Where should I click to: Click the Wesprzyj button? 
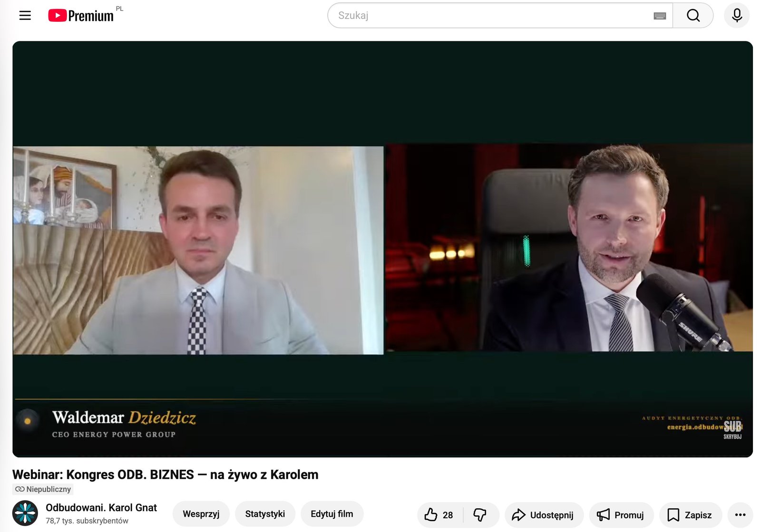coord(201,514)
